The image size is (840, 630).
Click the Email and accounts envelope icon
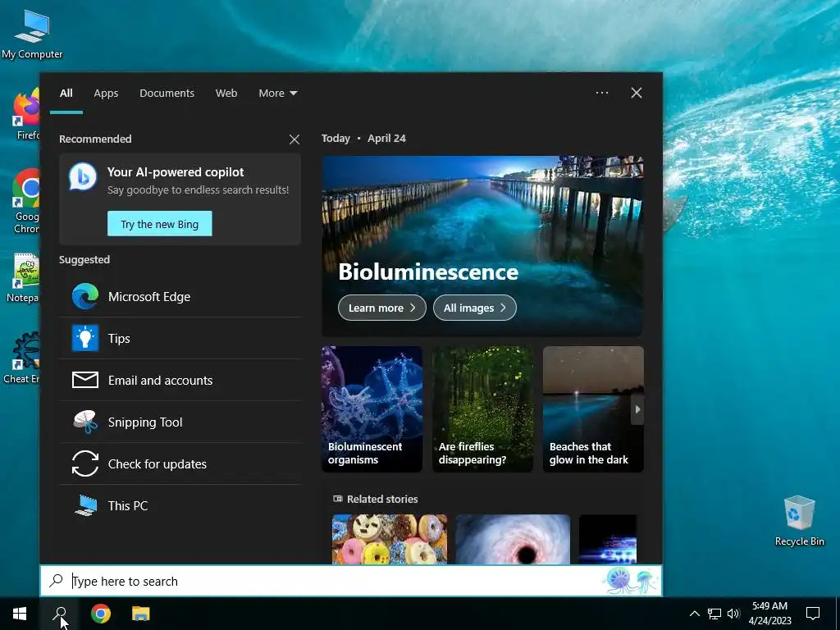point(85,380)
